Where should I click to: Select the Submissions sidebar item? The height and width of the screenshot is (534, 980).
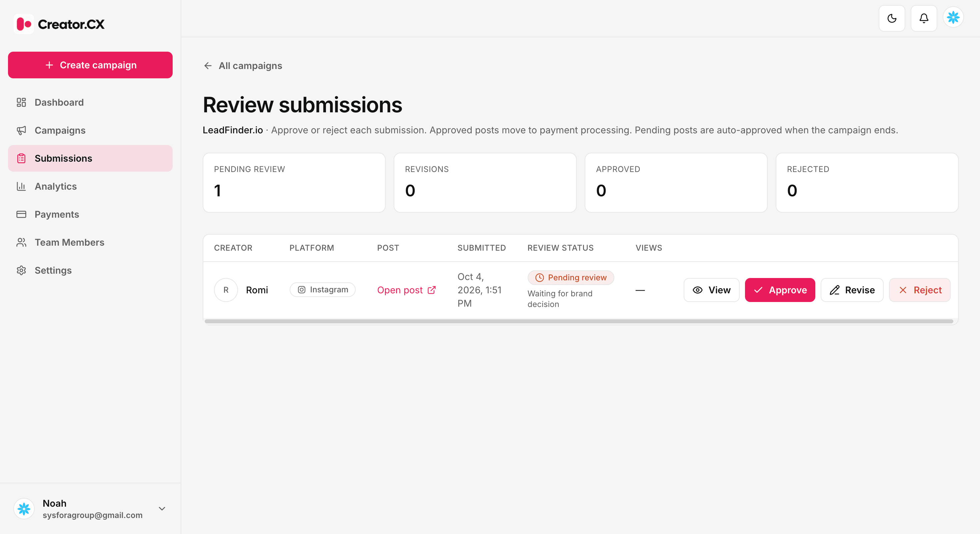click(90, 158)
